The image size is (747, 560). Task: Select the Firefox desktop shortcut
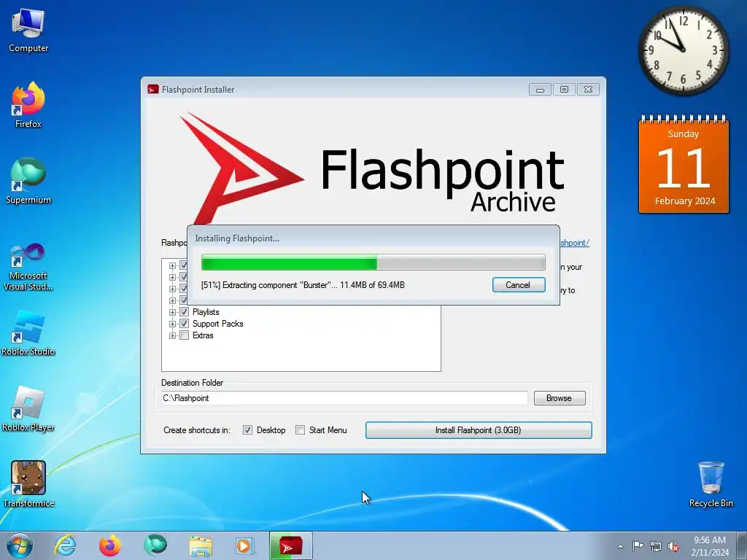tap(28, 105)
